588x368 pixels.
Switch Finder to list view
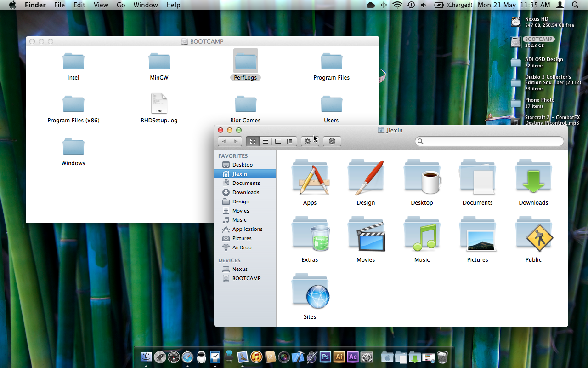point(266,141)
